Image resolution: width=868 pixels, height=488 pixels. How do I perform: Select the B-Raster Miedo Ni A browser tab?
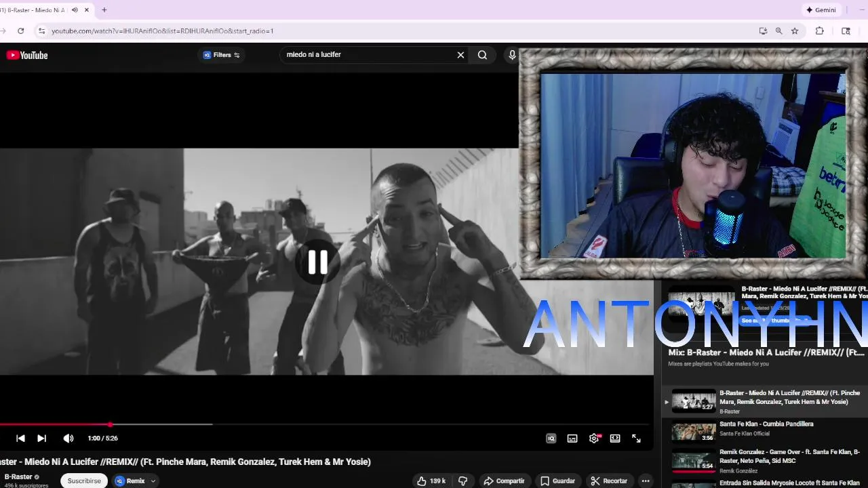[34, 10]
